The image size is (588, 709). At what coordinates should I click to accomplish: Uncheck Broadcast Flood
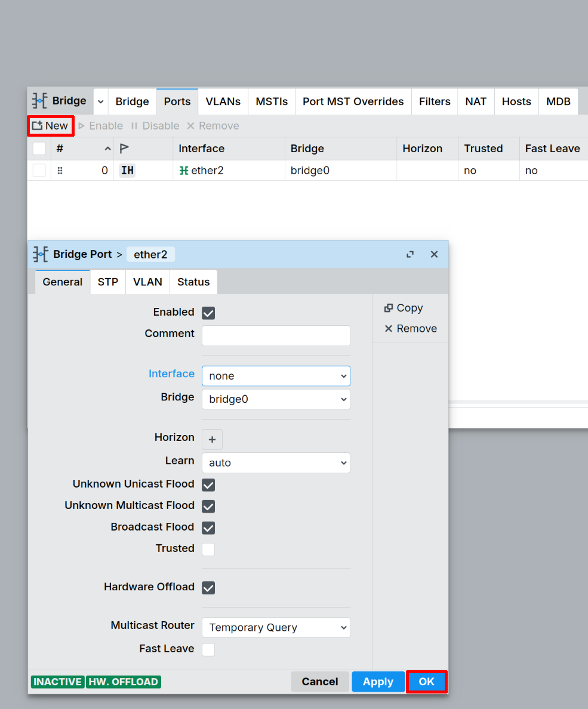click(208, 527)
